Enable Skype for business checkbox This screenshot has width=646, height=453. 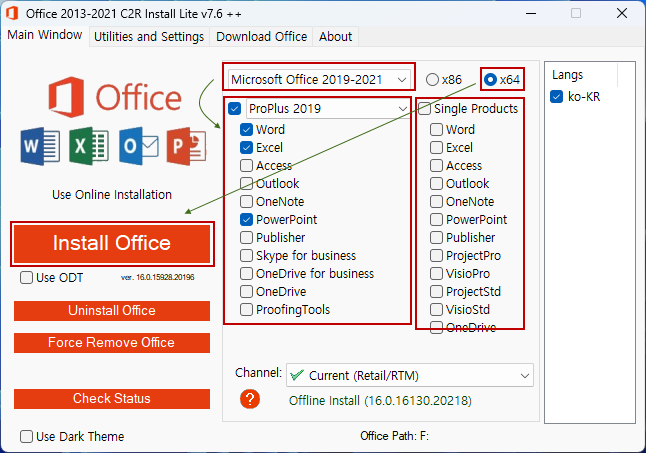[x=246, y=256]
